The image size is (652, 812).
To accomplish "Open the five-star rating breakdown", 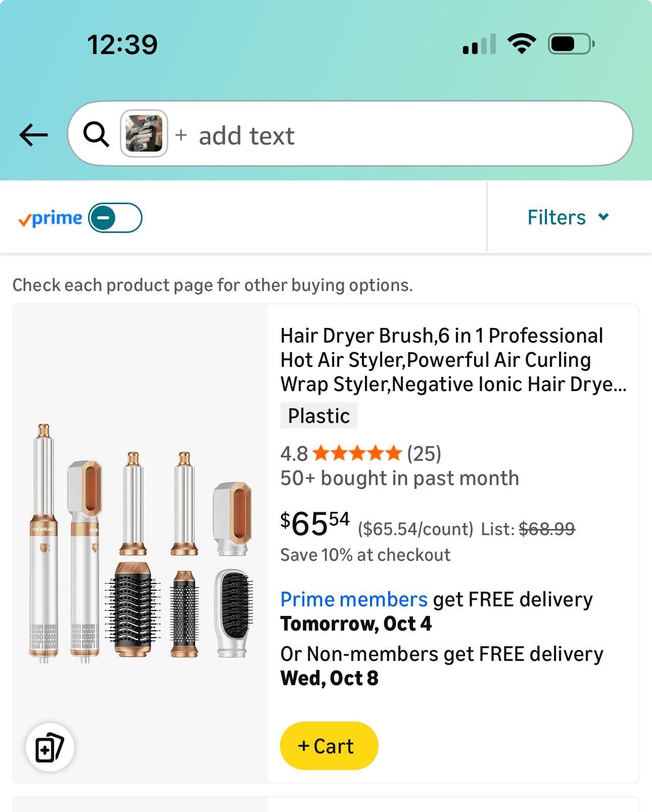I will [357, 453].
